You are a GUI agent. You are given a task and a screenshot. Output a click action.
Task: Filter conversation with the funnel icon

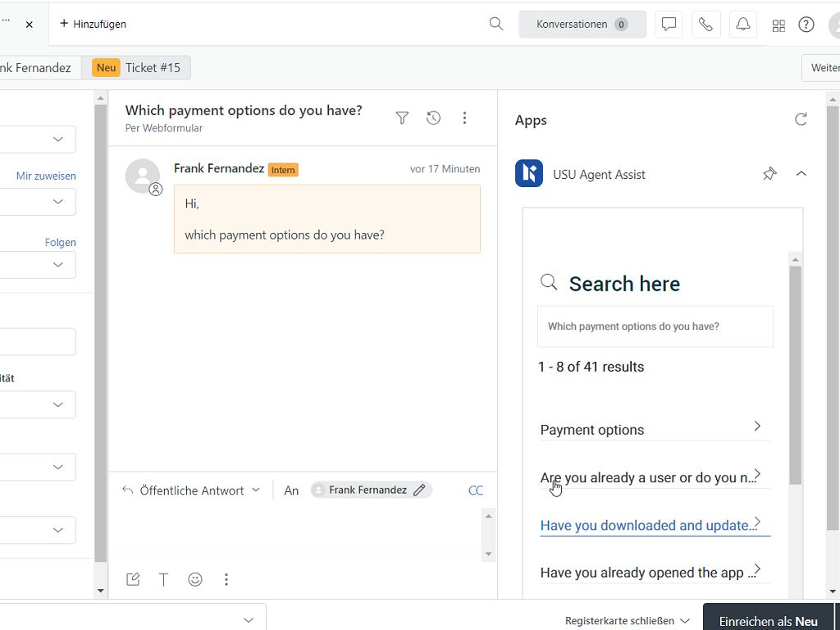coord(402,118)
